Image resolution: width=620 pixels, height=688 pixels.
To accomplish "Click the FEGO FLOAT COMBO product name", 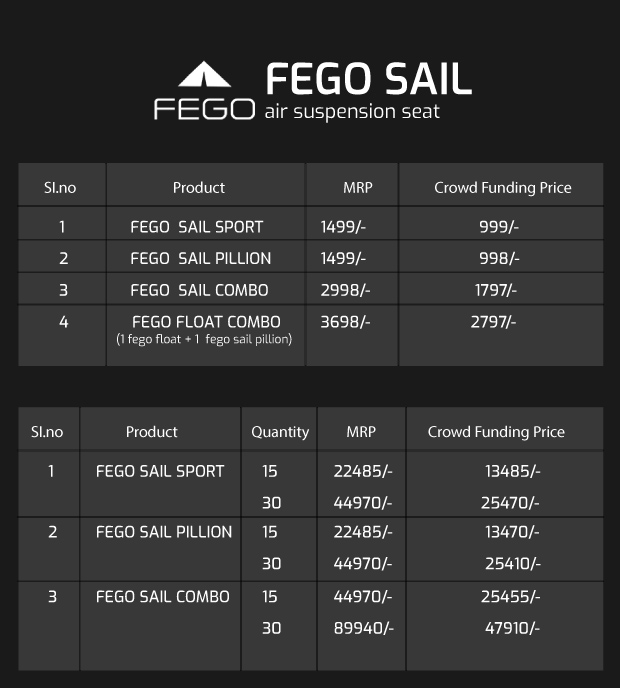I will (x=206, y=322).
